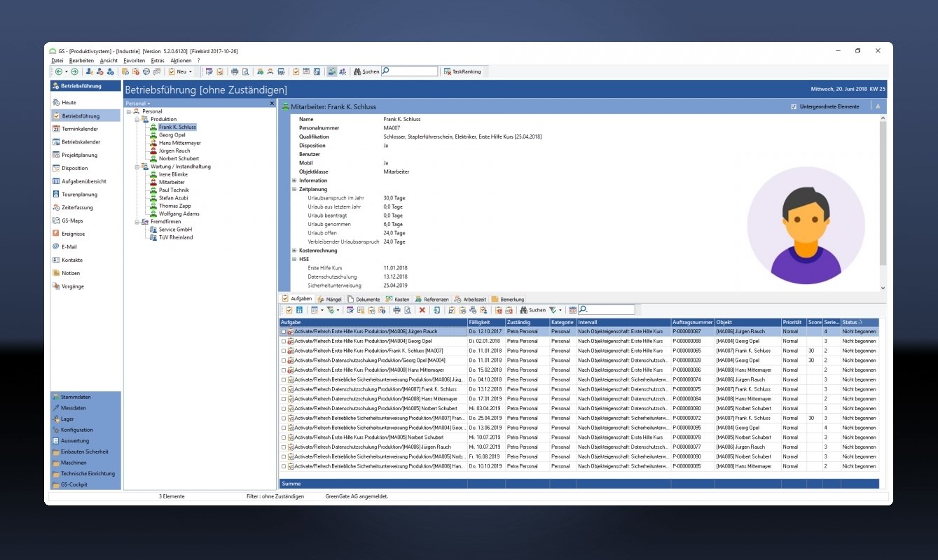This screenshot has height=560, width=938.
Task: Select Georg Opel in the tree
Action: 172,135
